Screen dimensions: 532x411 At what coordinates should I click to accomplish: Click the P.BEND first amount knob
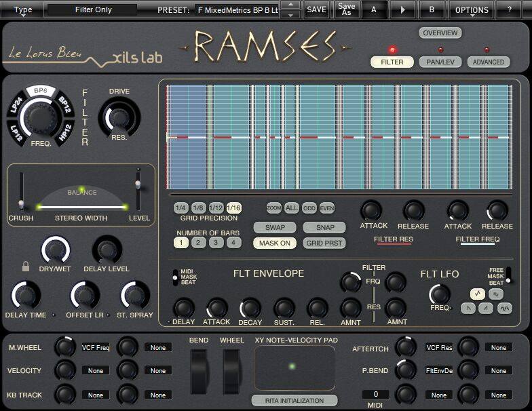[x=406, y=370]
